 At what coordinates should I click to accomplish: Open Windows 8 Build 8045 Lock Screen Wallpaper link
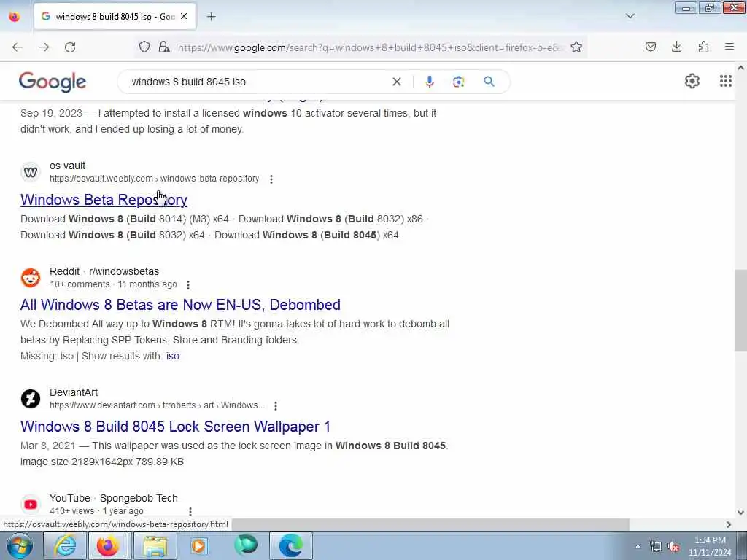pyautogui.click(x=175, y=427)
